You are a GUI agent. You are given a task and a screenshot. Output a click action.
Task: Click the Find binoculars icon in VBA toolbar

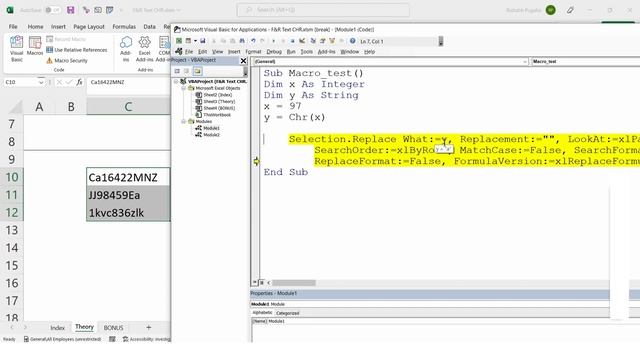coord(242,41)
